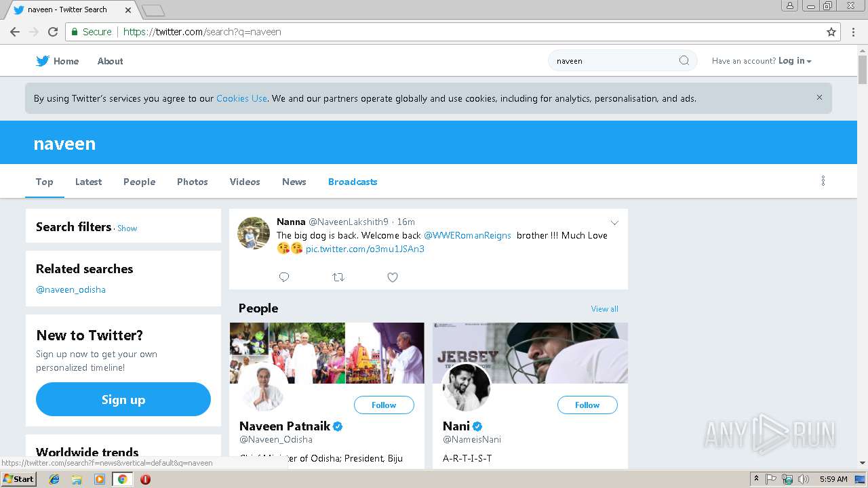Screen dimensions: 868x488
Task: Open the Cookies Use link
Action: pyautogui.click(x=241, y=98)
